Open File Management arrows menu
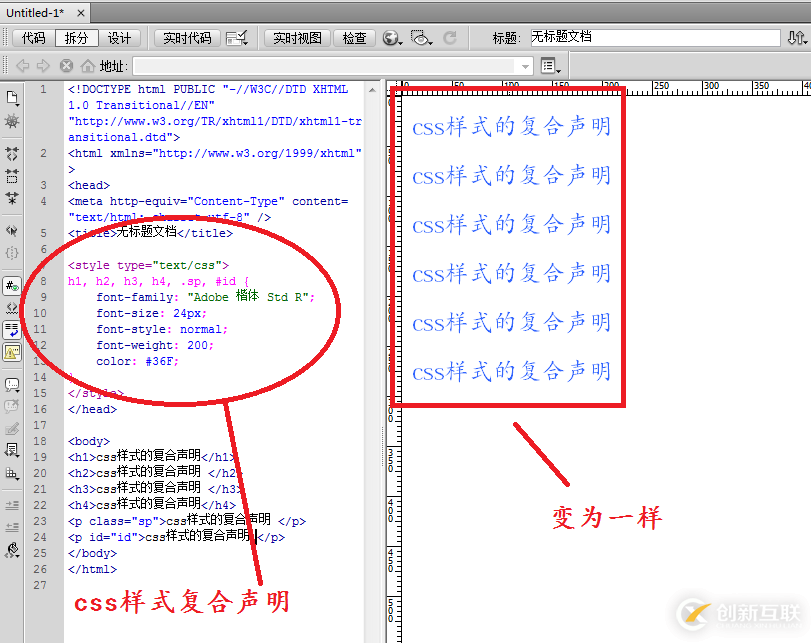Viewport: 811px width, 643px height. [x=797, y=38]
